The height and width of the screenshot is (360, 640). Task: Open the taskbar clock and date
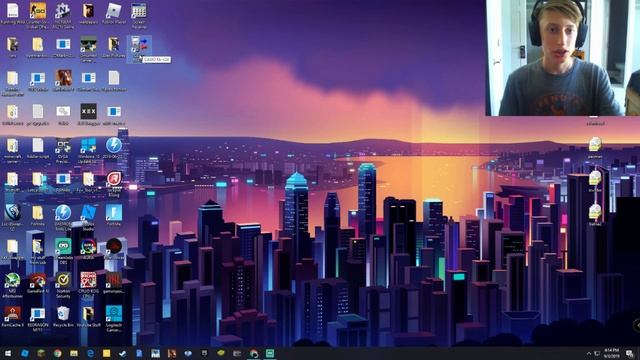[611, 353]
